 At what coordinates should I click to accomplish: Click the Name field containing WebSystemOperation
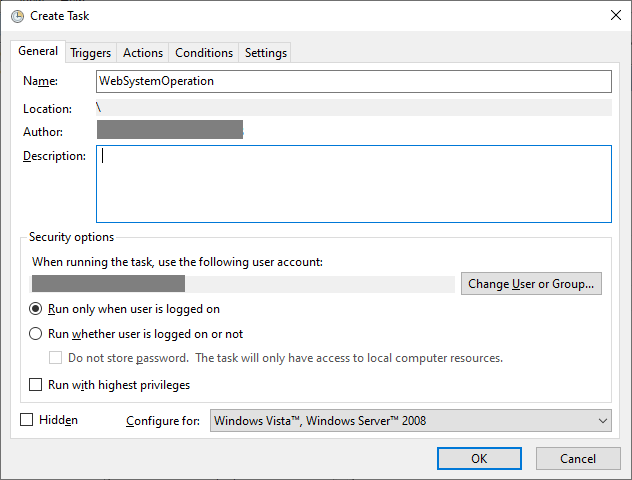pos(353,81)
